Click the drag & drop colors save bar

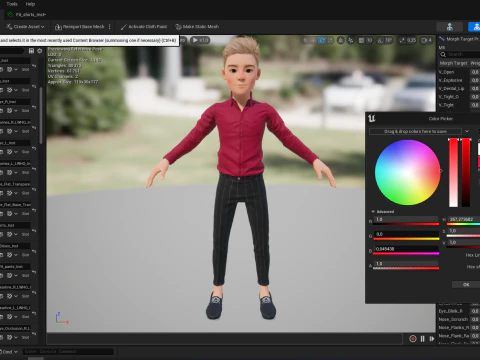point(415,131)
